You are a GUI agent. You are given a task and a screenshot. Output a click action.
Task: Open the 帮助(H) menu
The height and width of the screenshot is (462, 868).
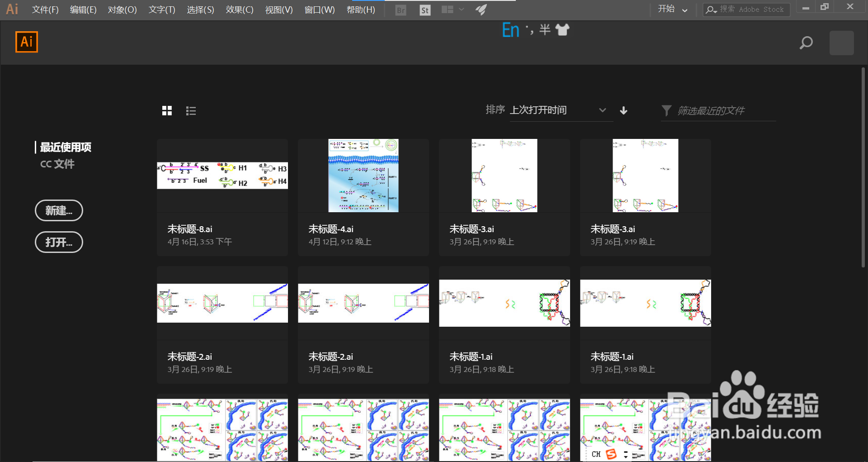[361, 10]
